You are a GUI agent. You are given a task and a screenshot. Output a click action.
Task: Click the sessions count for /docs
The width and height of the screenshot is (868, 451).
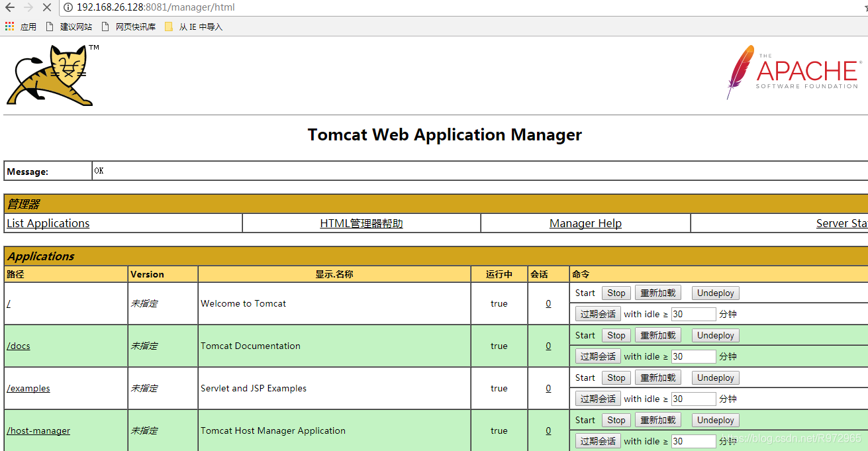pos(548,346)
